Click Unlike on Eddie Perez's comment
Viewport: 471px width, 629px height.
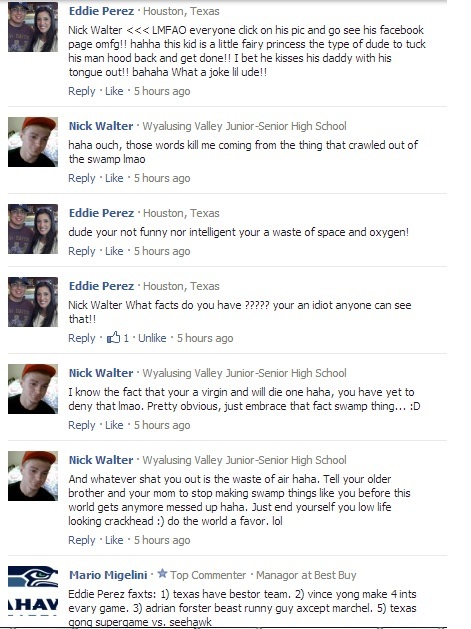[152, 338]
